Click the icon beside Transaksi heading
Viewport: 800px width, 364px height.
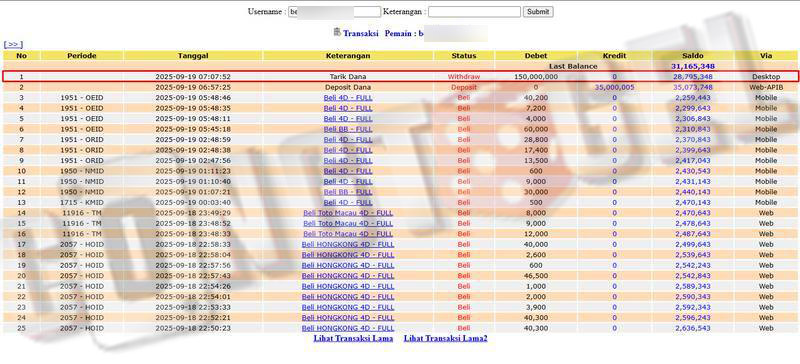click(x=337, y=32)
